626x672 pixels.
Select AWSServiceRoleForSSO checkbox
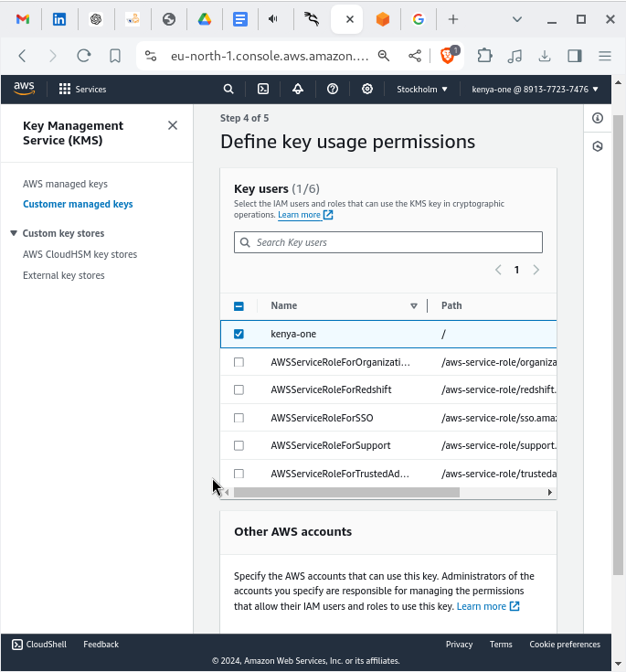239,418
